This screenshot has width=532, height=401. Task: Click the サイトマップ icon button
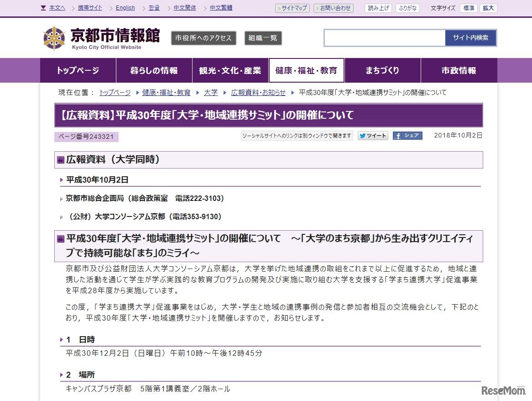[x=292, y=8]
